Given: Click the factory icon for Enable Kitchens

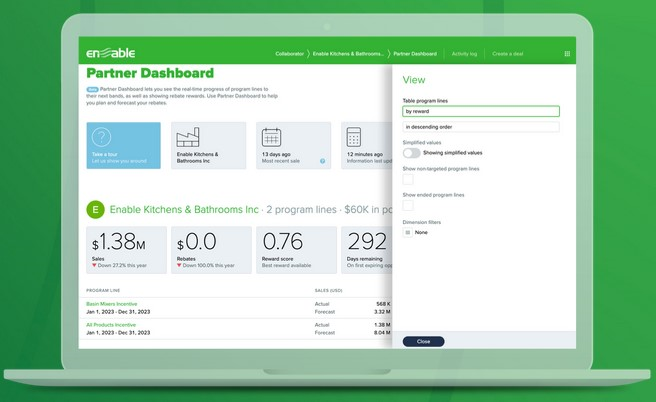Looking at the screenshot, I should (188, 137).
